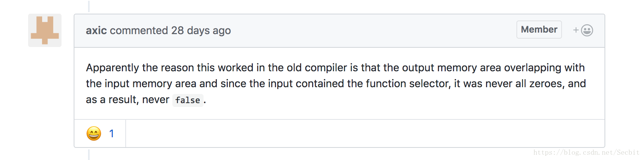
Task: Click the Member badge label
Action: tap(539, 30)
